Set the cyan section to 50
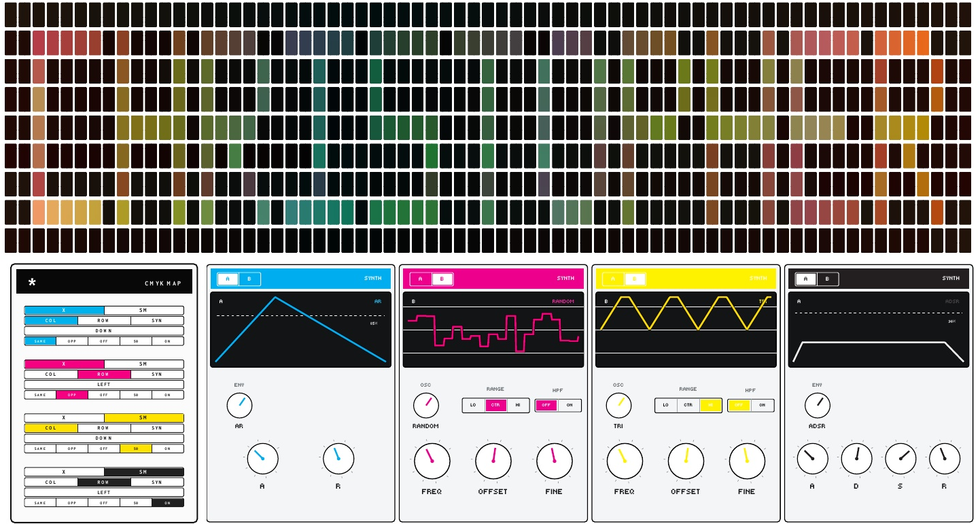Viewport: 980px width, 524px height. (136, 341)
